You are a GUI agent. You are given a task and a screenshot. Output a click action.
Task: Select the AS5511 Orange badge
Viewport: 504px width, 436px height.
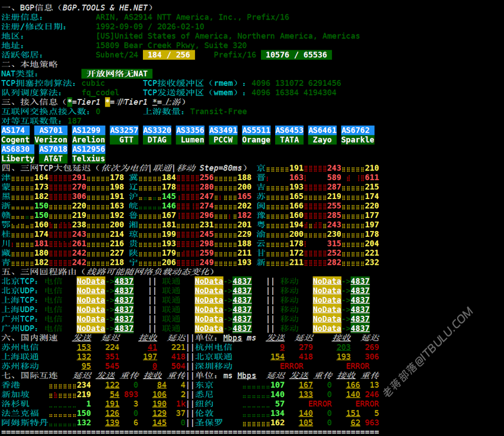(256, 135)
